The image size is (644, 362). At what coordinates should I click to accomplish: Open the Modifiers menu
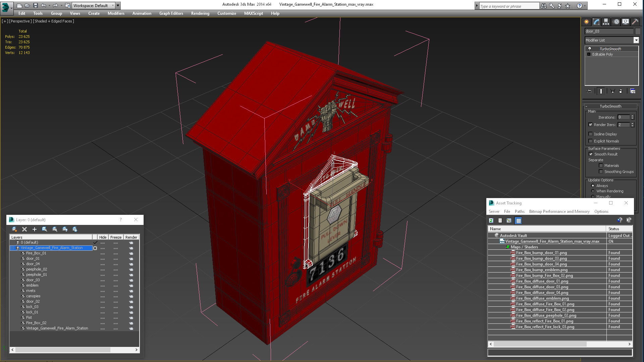click(x=116, y=13)
